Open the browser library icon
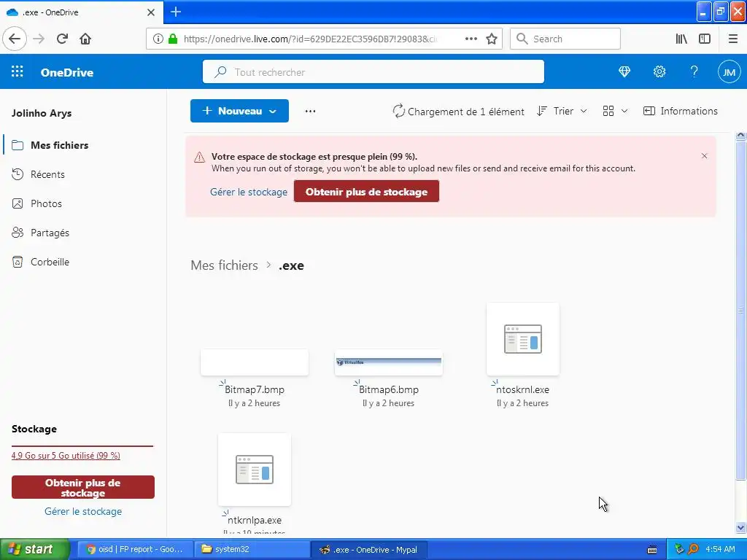Screen dimensions: 747x560 pyautogui.click(x=681, y=39)
